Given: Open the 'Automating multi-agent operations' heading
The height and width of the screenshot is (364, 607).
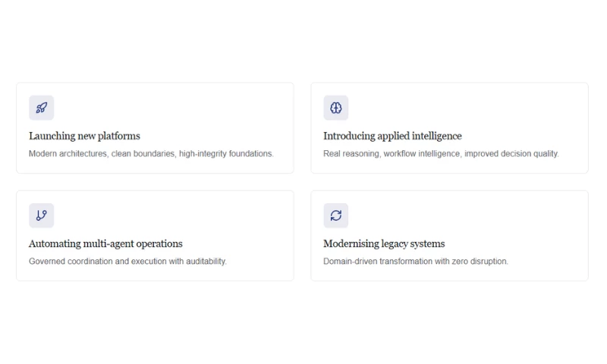Looking at the screenshot, I should [x=105, y=243].
